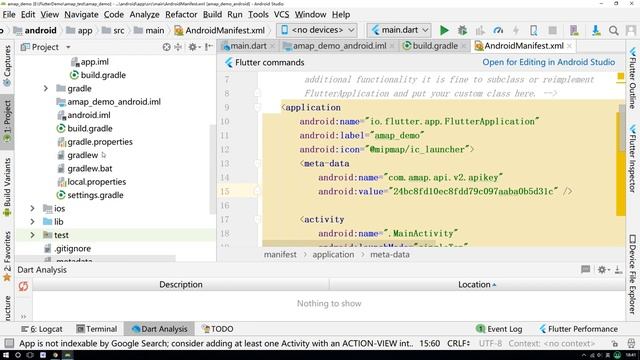This screenshot has width=640, height=360.
Task: Hide the Dart Analysis panel
Action: (x=618, y=269)
